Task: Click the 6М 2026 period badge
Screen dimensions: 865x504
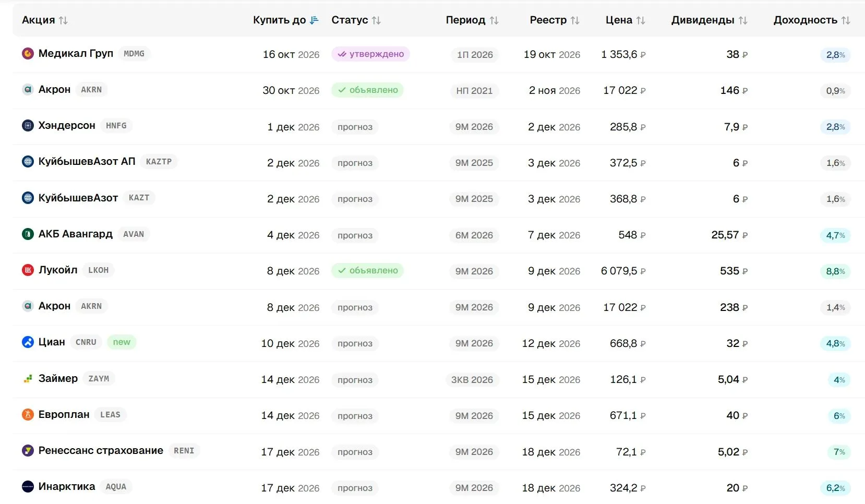Action: pos(474,235)
